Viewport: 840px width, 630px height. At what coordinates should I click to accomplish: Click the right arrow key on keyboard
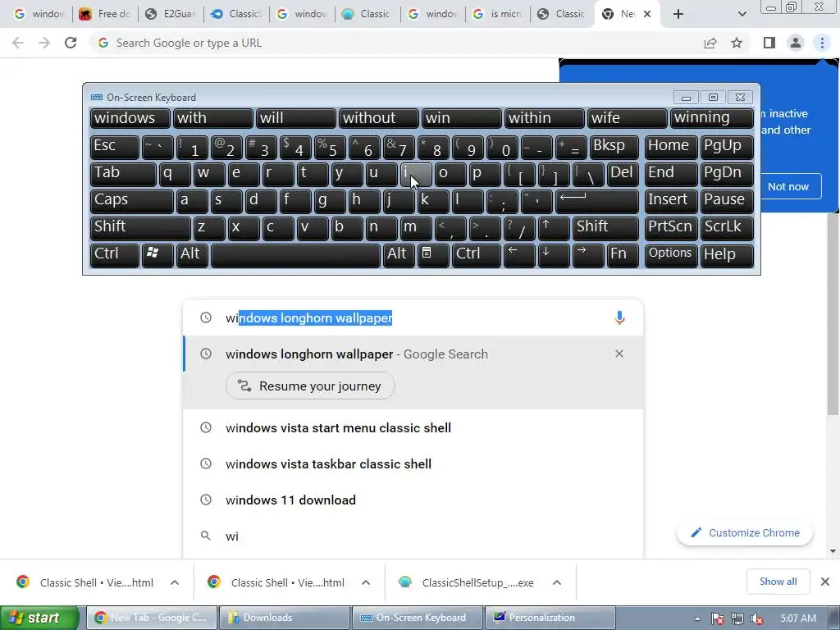pyautogui.click(x=587, y=254)
